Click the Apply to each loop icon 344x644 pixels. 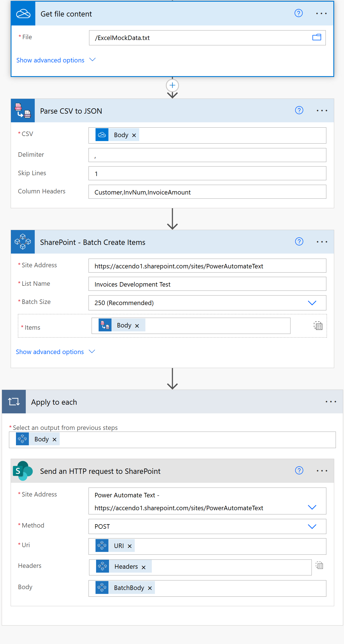(x=14, y=402)
